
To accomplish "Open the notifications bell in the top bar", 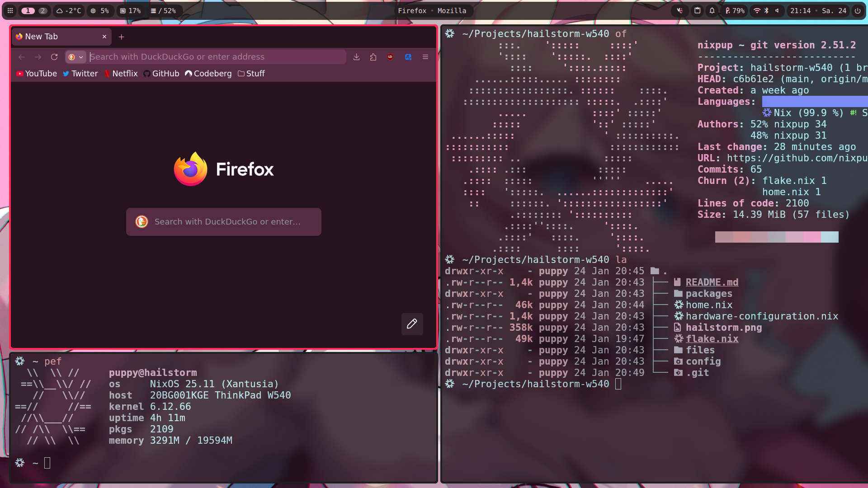I will point(712,10).
